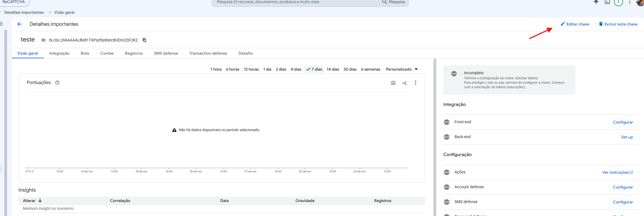Screen dimensions: 644x216
Task: Open the Contas tab
Action: click(107, 53)
